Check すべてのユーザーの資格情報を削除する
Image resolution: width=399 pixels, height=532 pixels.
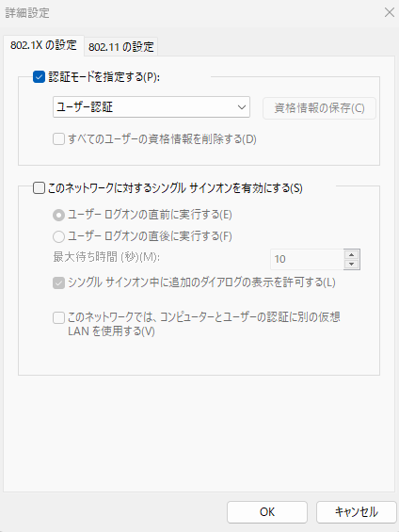pos(58,139)
